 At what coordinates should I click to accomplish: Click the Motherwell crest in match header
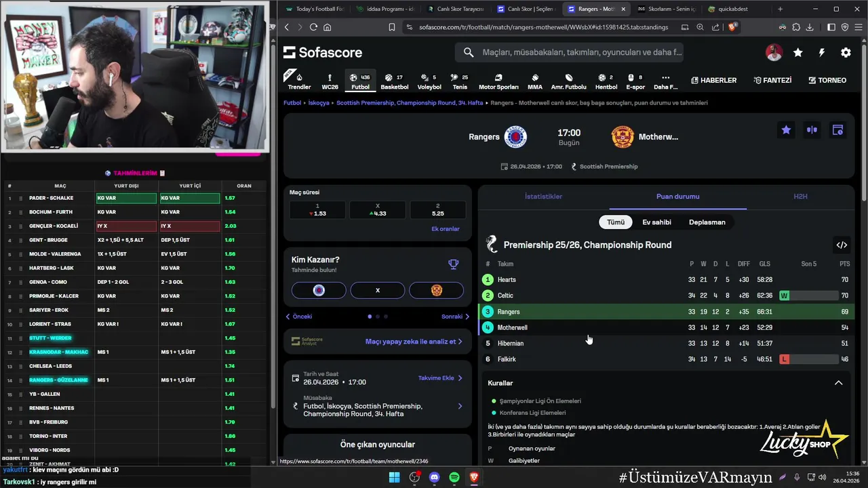[623, 137]
